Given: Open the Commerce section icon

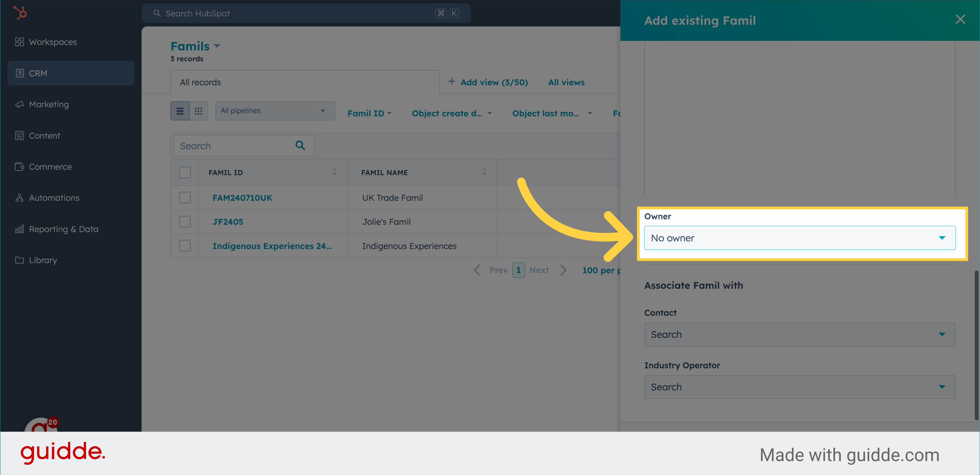Looking at the screenshot, I should [19, 167].
